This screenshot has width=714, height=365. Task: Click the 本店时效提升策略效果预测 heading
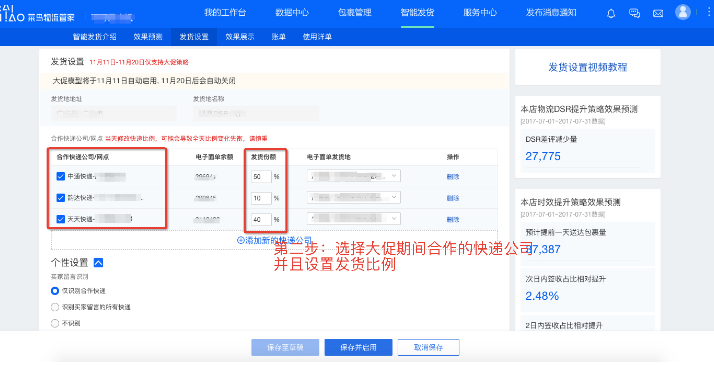tap(570, 202)
